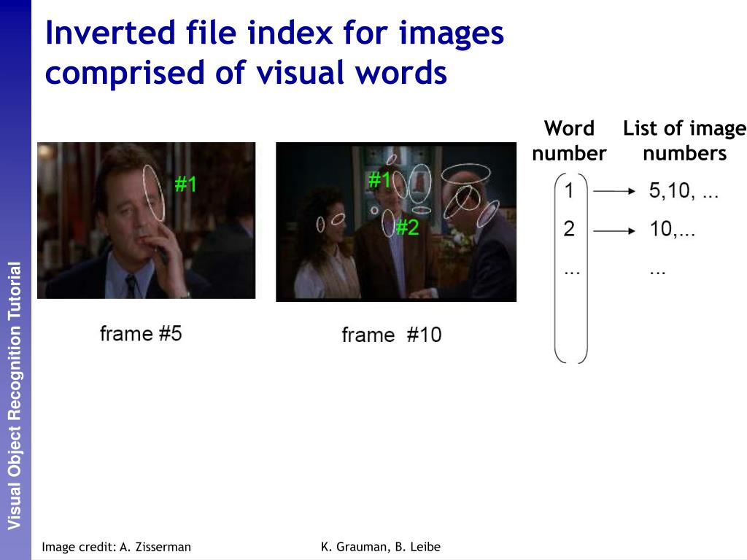Select the slide title 'Inverted file index for images'

274,34
